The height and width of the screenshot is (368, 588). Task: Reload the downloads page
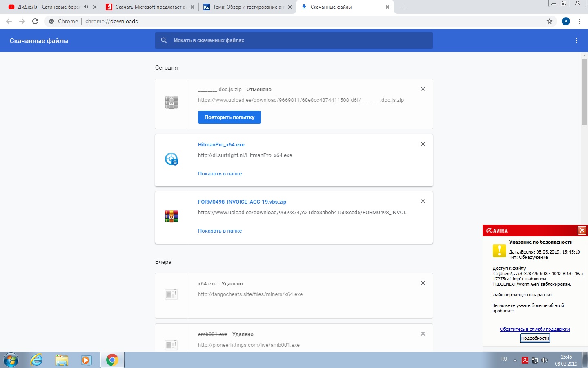coord(35,21)
